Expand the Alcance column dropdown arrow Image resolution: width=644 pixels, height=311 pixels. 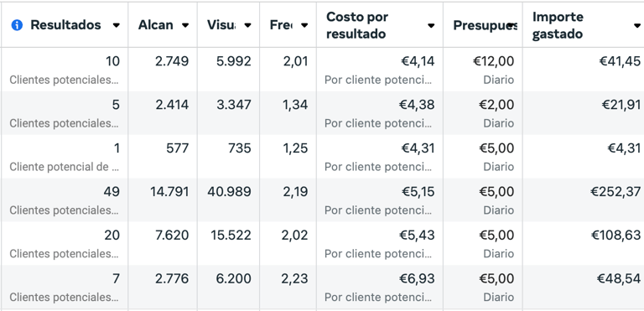click(185, 25)
